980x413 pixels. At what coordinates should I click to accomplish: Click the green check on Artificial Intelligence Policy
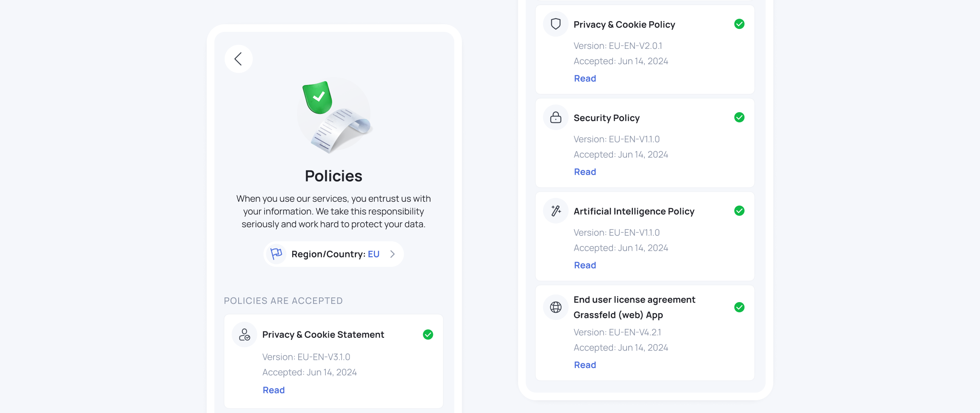(739, 211)
